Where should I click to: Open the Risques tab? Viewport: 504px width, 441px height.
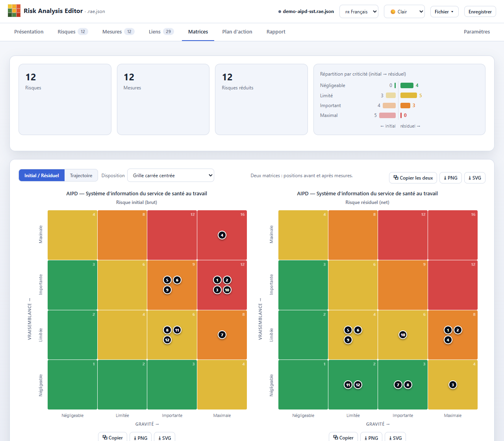point(72,32)
